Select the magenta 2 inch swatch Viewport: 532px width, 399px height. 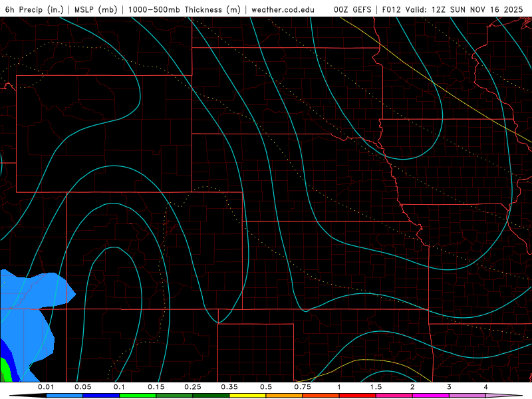point(431,396)
